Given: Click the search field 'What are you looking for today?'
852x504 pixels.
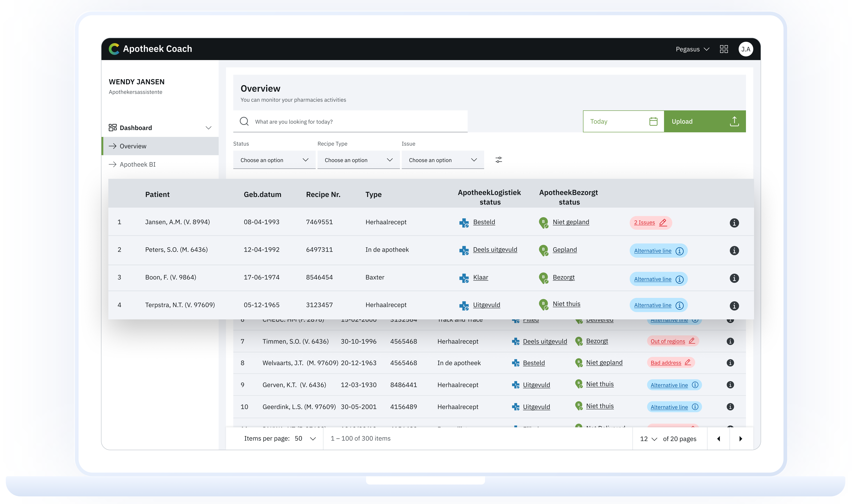Looking at the screenshot, I should pos(350,121).
